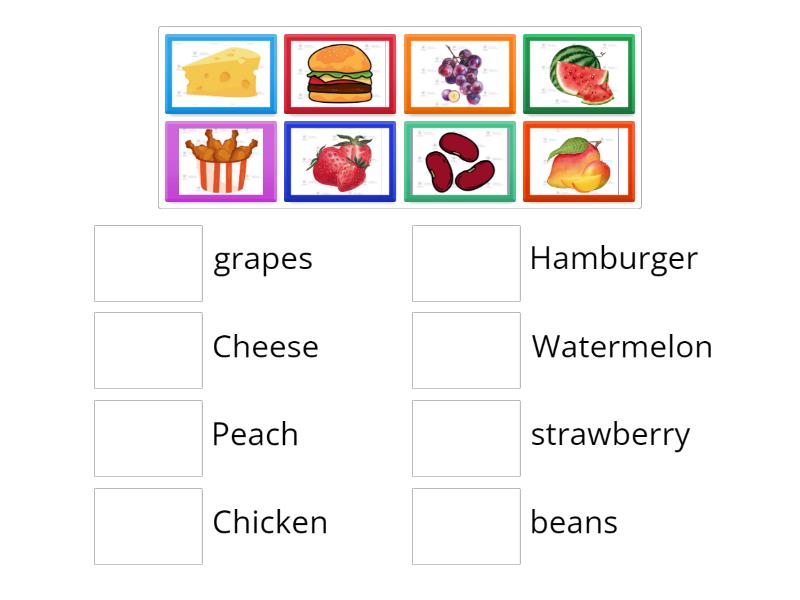
Task: Click the hamburger picture card
Action: click(x=340, y=75)
